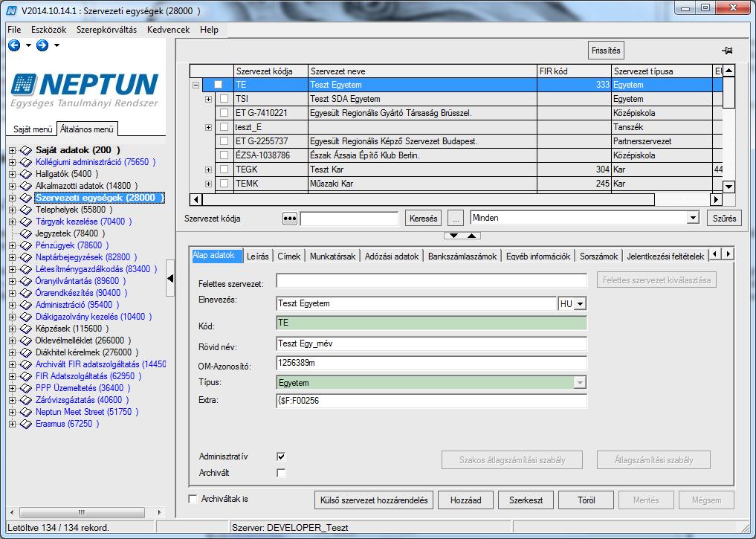Click the table scroll-right arrow
Screen dimensions: 756x539
716,199
